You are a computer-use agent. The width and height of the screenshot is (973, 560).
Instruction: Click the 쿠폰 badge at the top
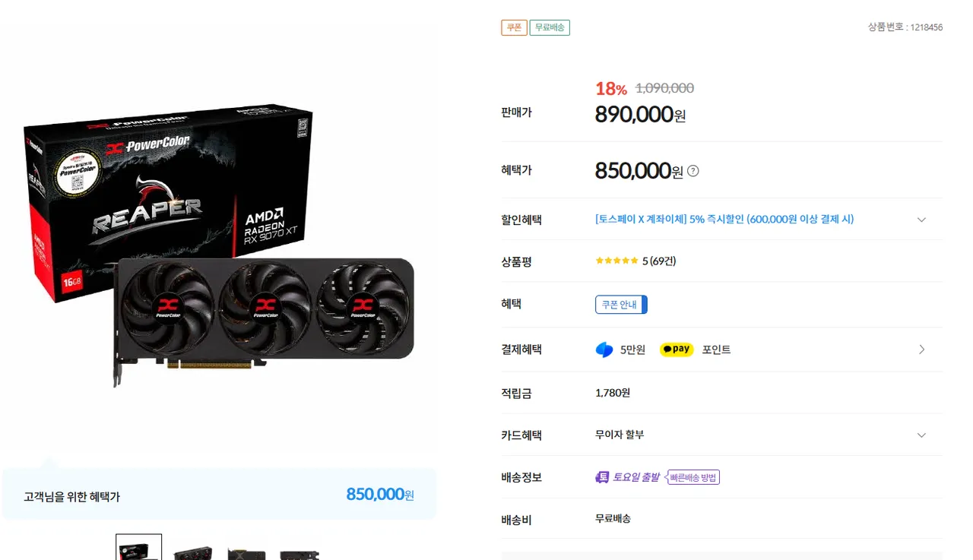(x=514, y=27)
